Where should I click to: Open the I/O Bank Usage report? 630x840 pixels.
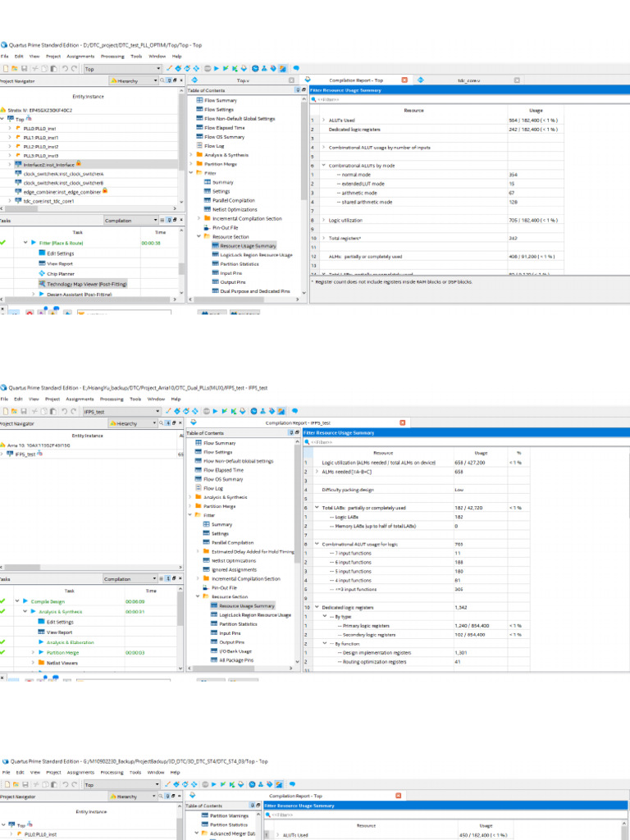click(235, 651)
